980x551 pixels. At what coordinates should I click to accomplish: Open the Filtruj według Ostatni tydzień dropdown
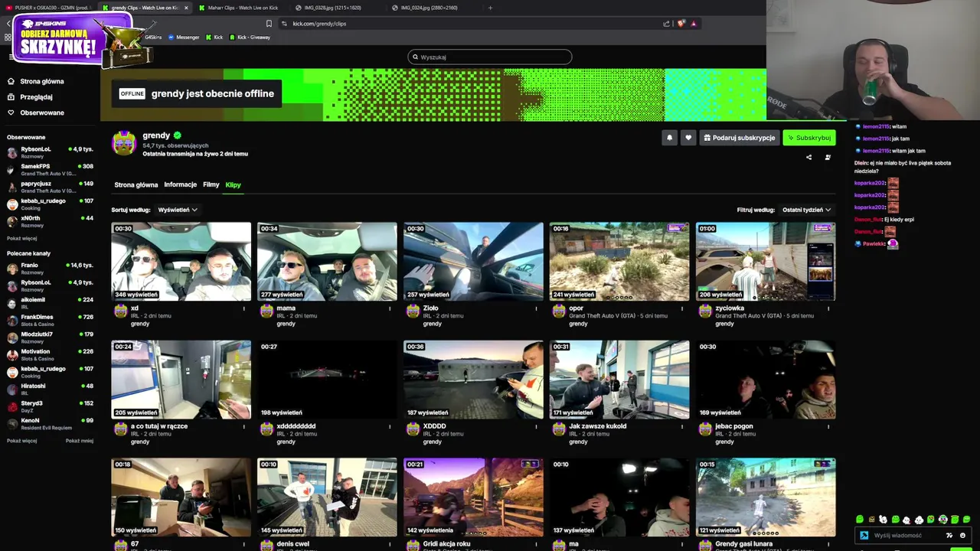(806, 210)
